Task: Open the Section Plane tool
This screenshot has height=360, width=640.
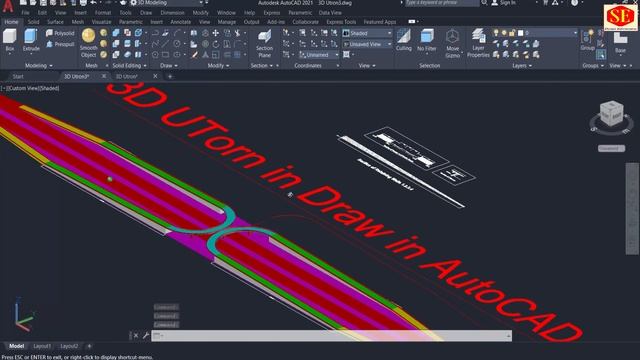Action: 264,44
